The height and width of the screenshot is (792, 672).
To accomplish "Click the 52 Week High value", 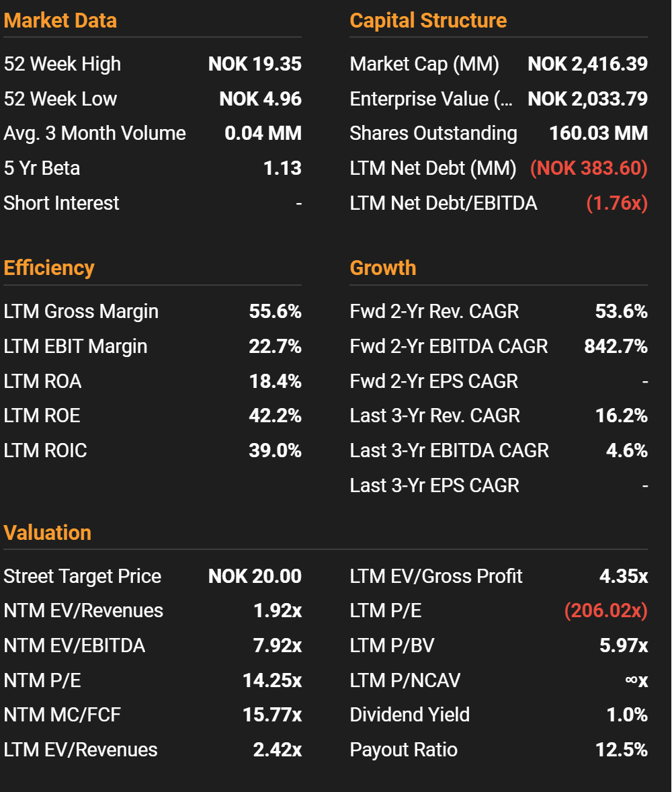I will click(x=255, y=64).
